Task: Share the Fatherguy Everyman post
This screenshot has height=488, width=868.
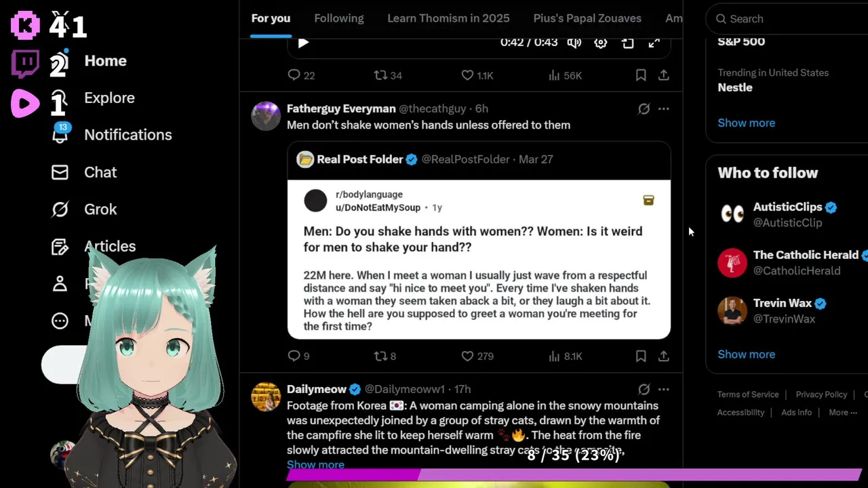Action: click(x=664, y=356)
